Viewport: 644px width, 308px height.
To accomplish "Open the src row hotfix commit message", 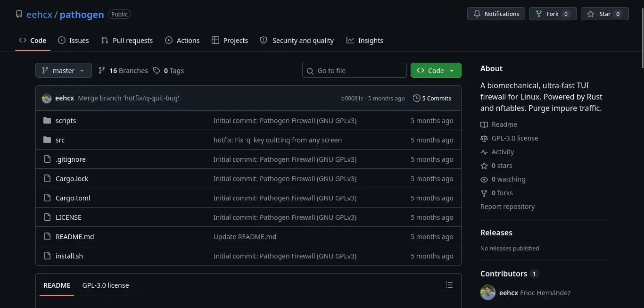I will [278, 140].
